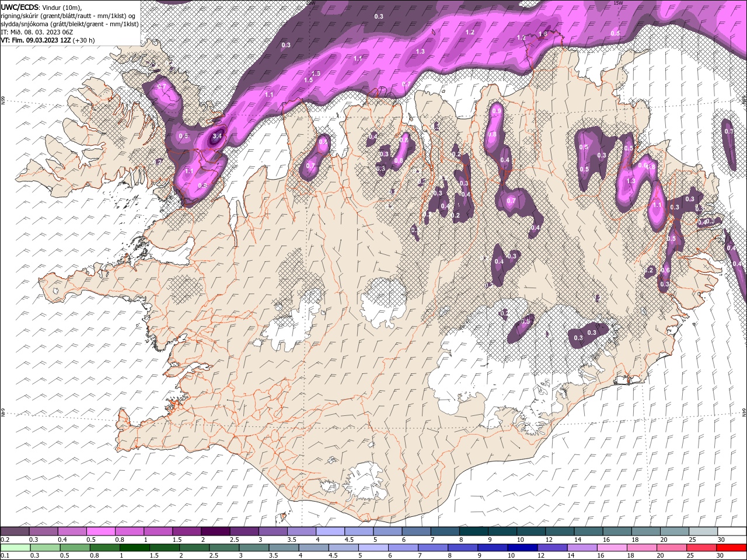Click the '25' label on the snow scale
The image size is (747, 560).
coord(692,540)
